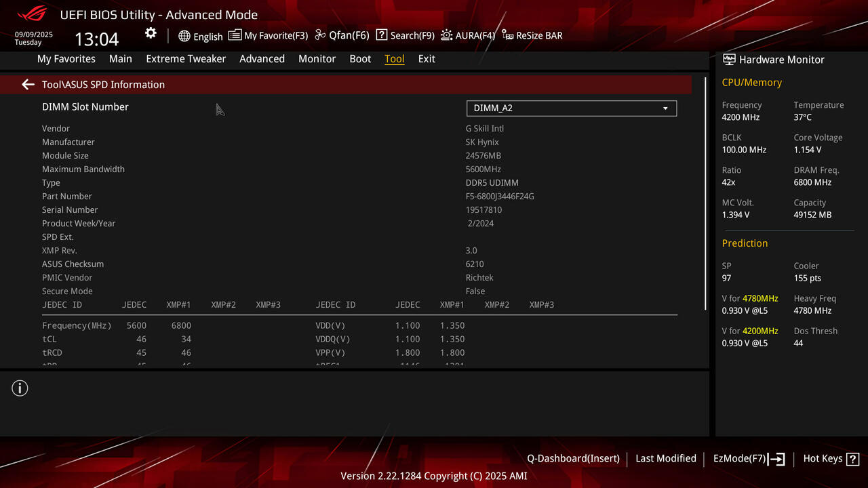The image size is (868, 488).
Task: Click the English language globe icon
Action: [x=184, y=36]
